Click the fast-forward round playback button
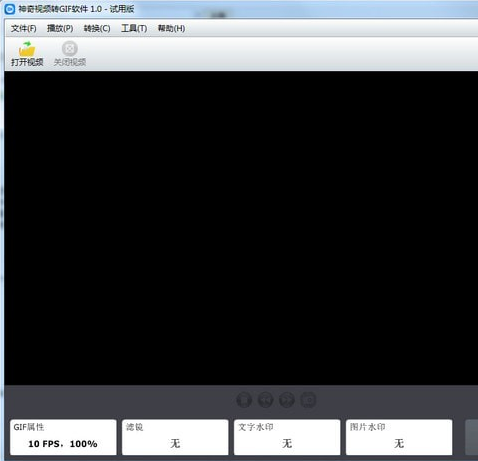The image size is (478, 461). click(287, 399)
